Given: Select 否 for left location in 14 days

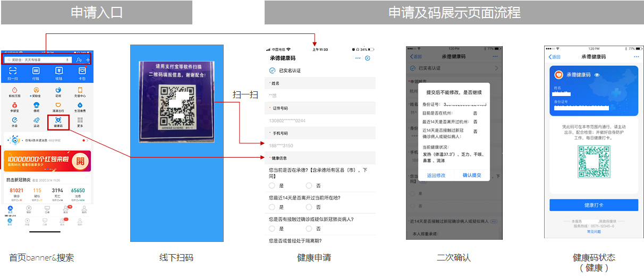Looking at the screenshot, I should point(309,207).
